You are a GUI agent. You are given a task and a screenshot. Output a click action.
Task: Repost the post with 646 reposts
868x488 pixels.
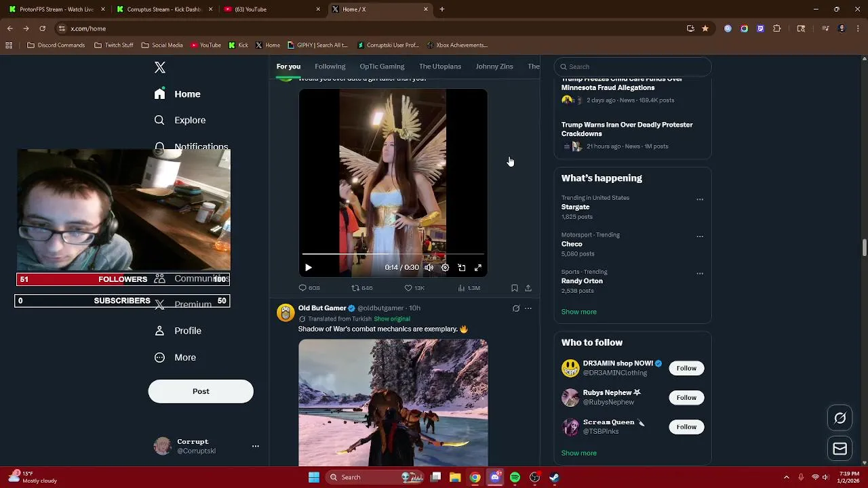361,288
